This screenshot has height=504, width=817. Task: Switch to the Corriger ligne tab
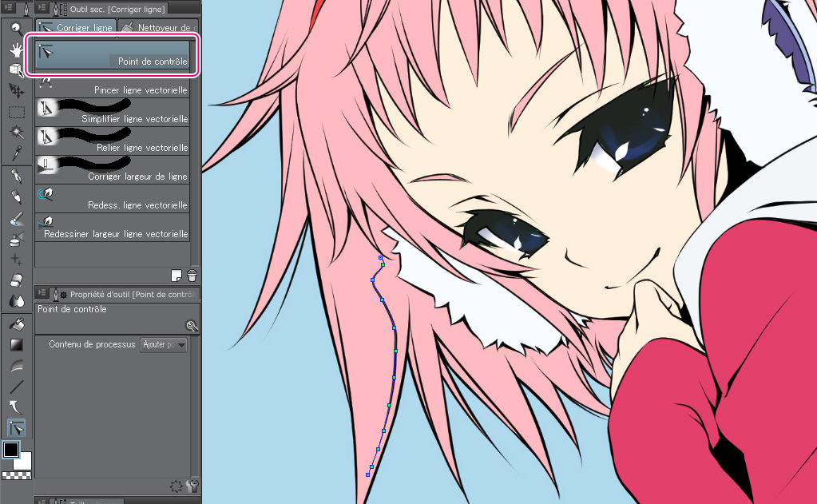(77, 27)
